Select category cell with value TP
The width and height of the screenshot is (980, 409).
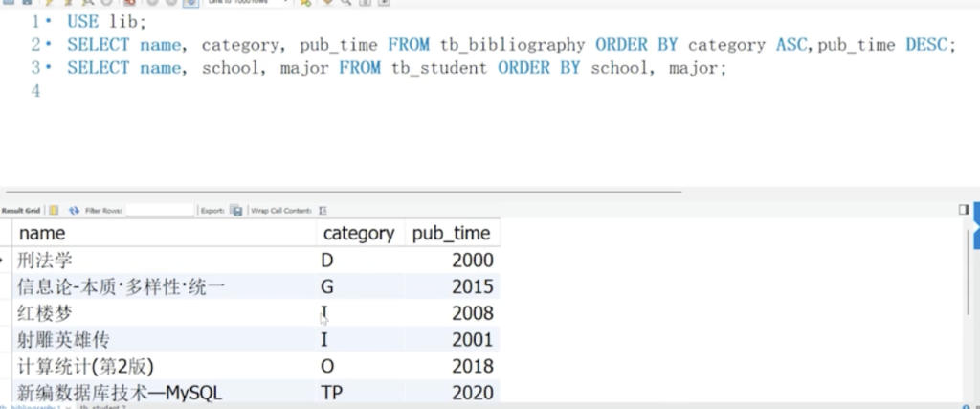(x=333, y=392)
